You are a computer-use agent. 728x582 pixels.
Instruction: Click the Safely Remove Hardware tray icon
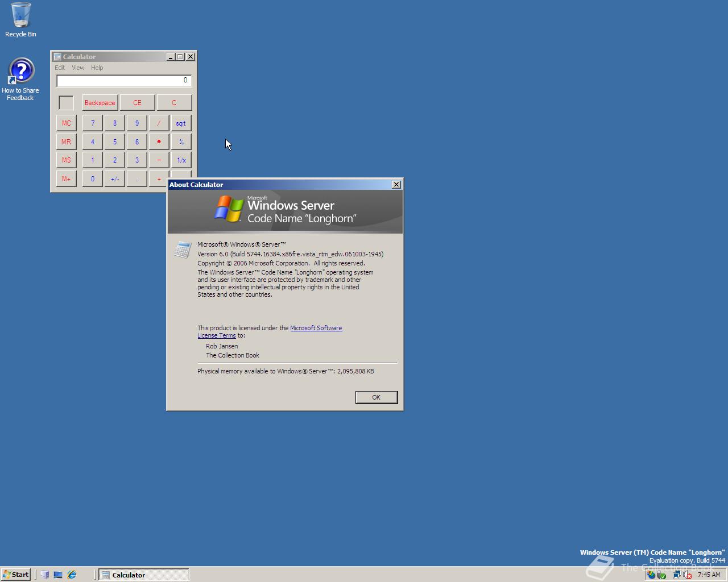pyautogui.click(x=661, y=575)
